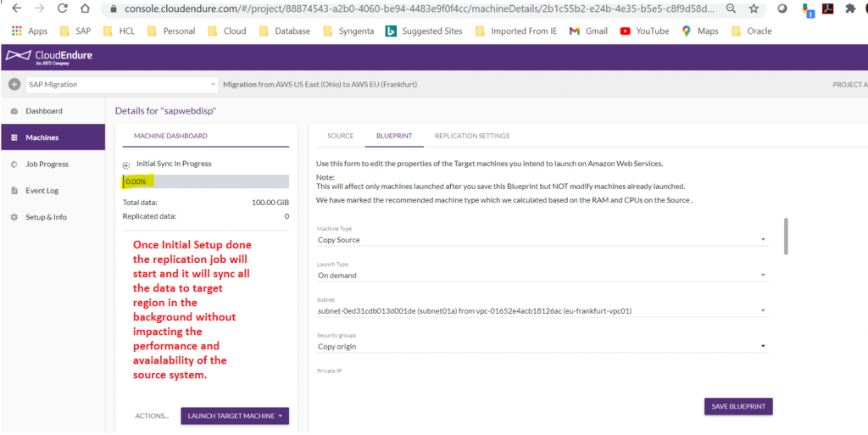The height and width of the screenshot is (435, 868).
Task: Open the Cloud bookmarks folder
Action: (x=227, y=31)
